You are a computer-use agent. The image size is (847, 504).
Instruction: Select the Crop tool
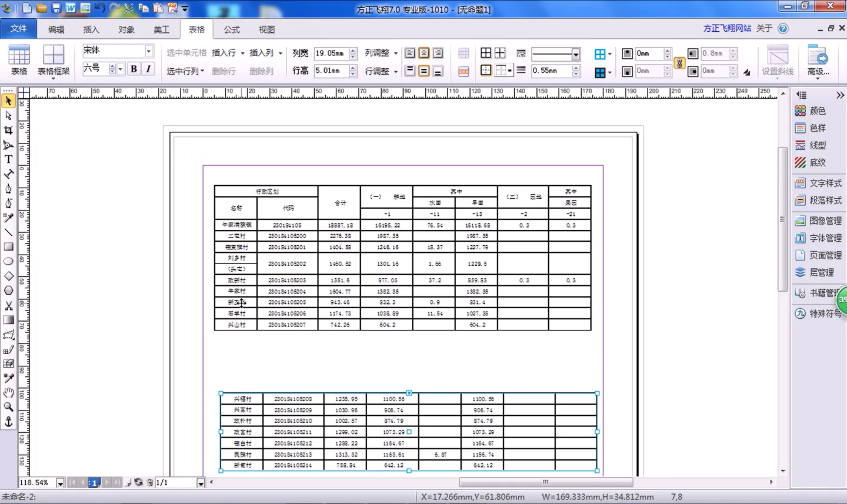pos(8,131)
